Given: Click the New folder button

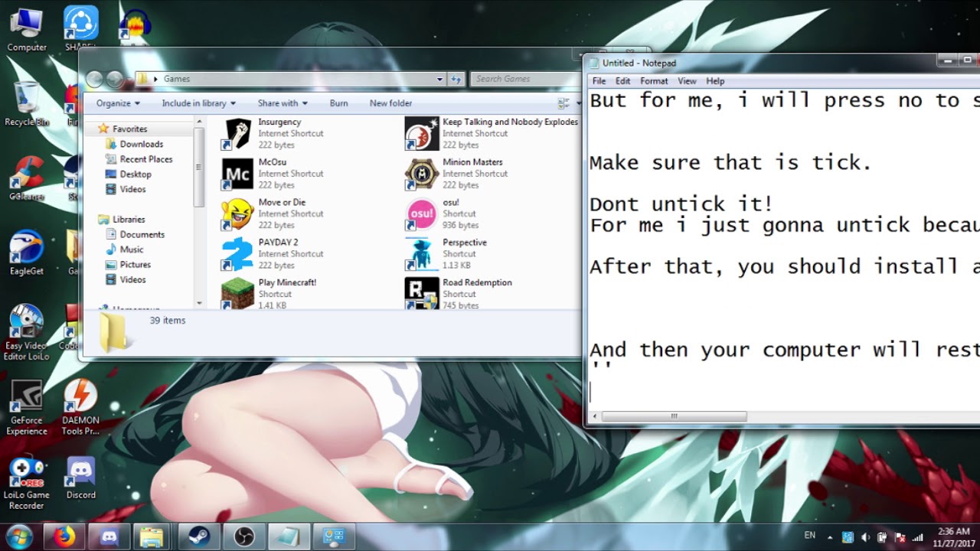Looking at the screenshot, I should 390,103.
